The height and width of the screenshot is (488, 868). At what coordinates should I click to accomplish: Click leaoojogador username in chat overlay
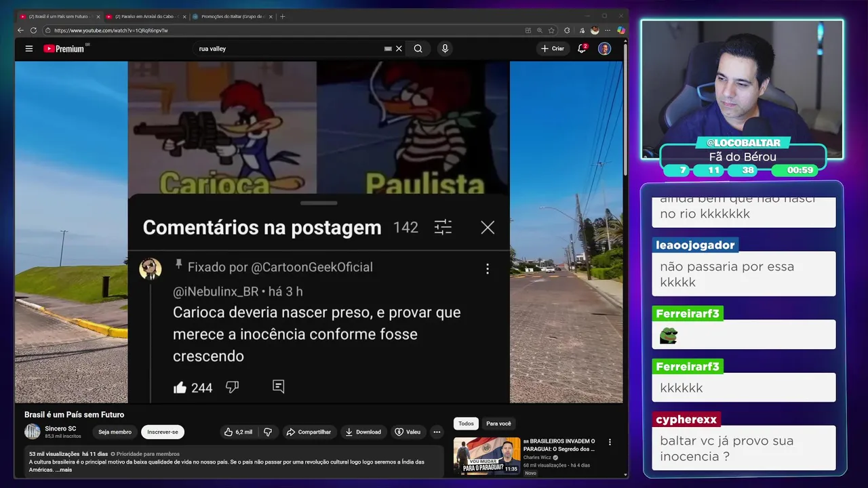pos(695,245)
